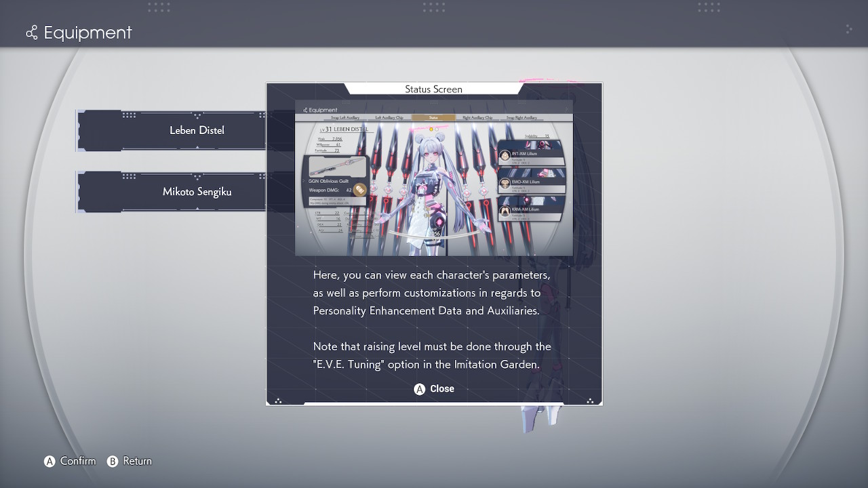Click the GGN Oblivious Guilt weapon image in the preview
868x488 pixels.
[338, 166]
